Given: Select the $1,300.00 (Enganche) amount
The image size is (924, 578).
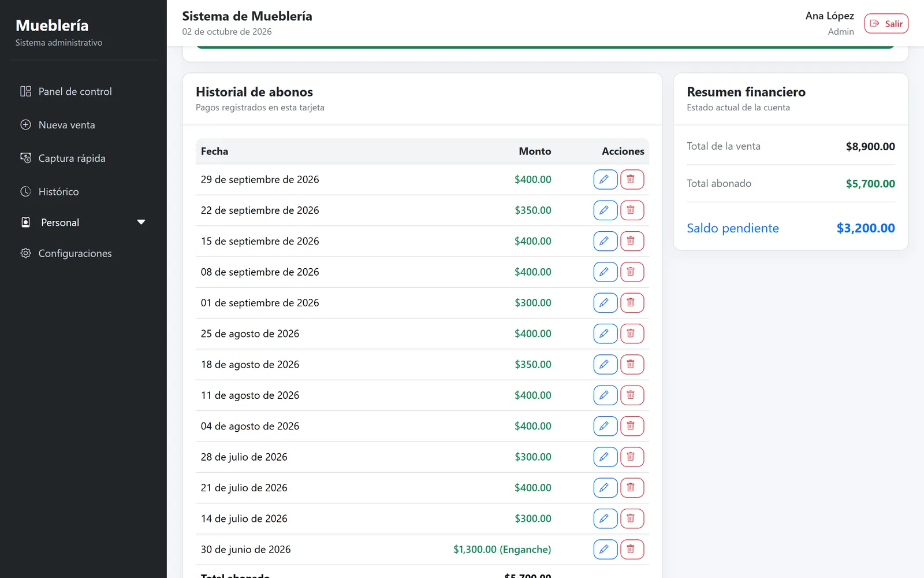Looking at the screenshot, I should tap(502, 550).
